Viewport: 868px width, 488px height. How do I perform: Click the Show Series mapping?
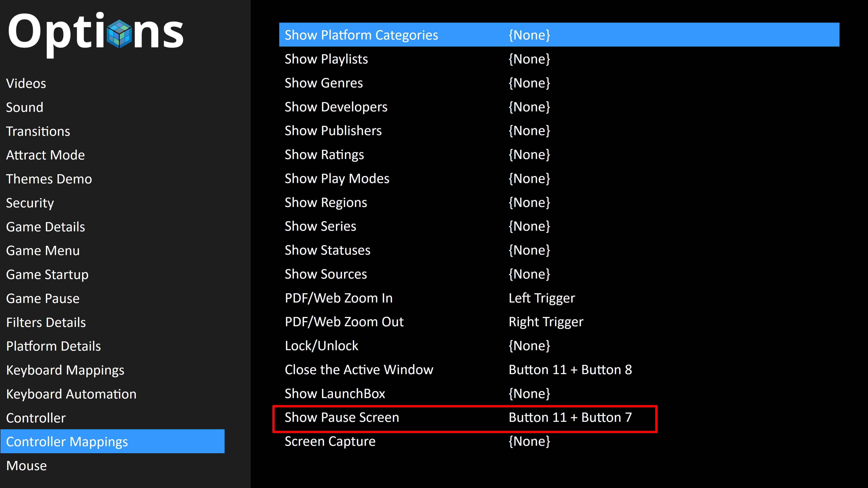(559, 226)
